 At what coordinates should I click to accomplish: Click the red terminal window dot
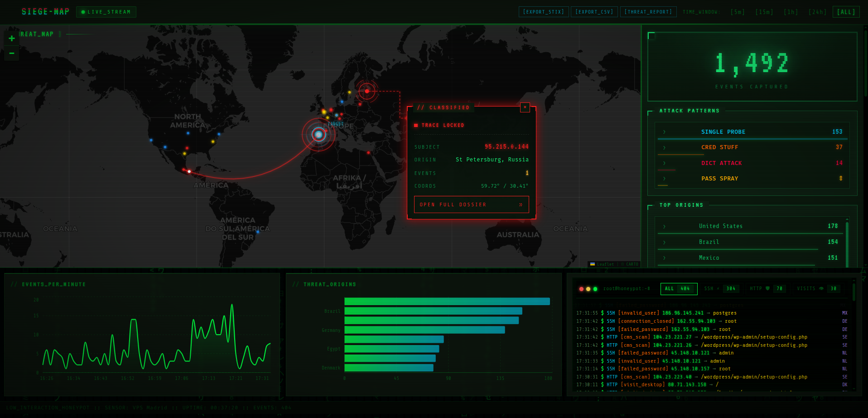[x=581, y=289]
